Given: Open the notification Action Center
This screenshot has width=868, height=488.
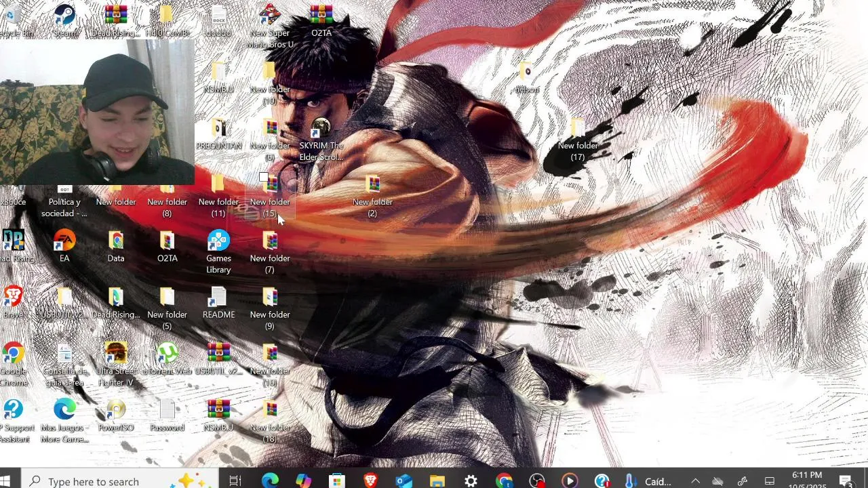Looking at the screenshot, I should coord(846,481).
